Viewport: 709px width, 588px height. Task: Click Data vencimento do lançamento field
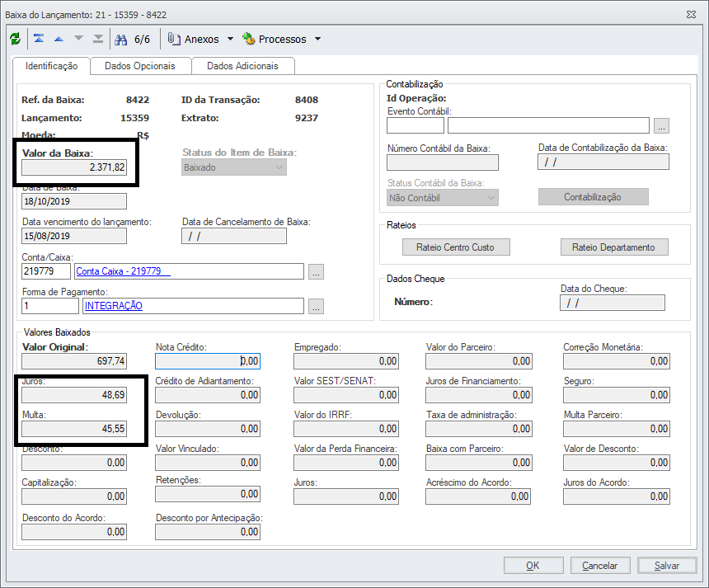[74, 236]
